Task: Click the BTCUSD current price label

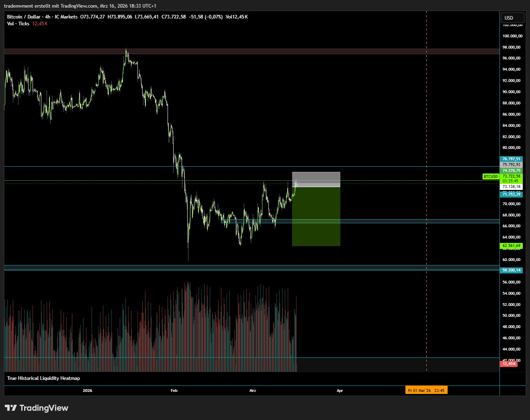Action: pyautogui.click(x=490, y=176)
